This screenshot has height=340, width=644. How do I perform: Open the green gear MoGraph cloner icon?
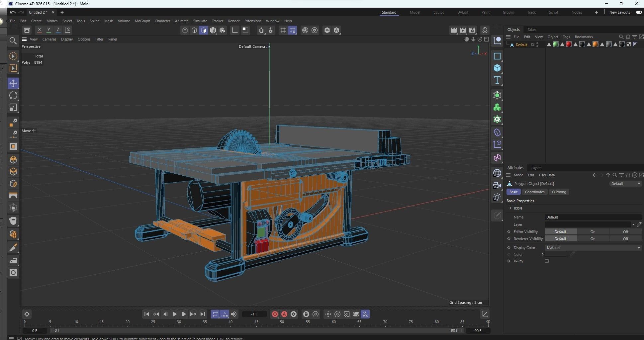[x=497, y=119]
